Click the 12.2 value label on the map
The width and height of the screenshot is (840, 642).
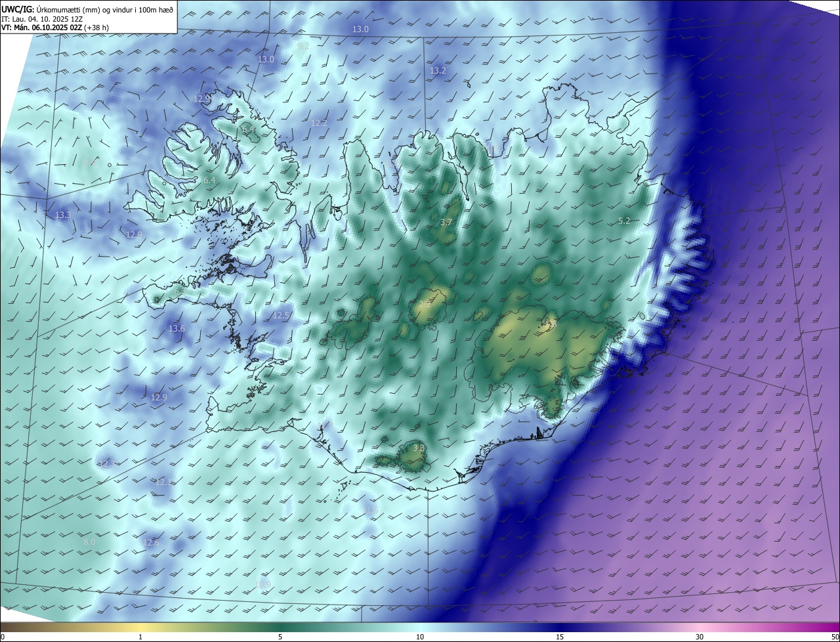319,123
